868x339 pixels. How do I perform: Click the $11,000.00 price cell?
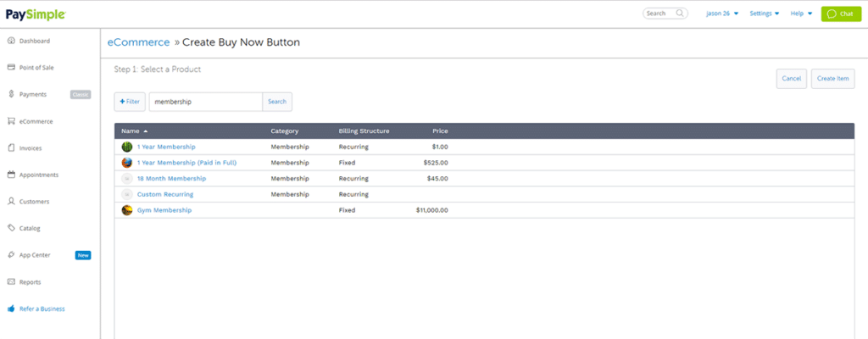point(432,210)
